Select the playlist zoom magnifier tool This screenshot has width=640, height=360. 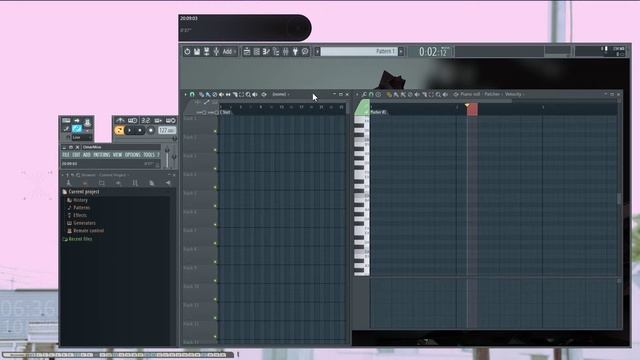[x=248, y=95]
